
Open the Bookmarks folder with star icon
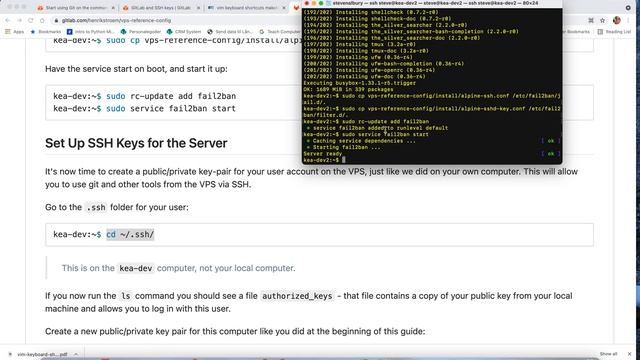pyautogui.click(x=45, y=31)
